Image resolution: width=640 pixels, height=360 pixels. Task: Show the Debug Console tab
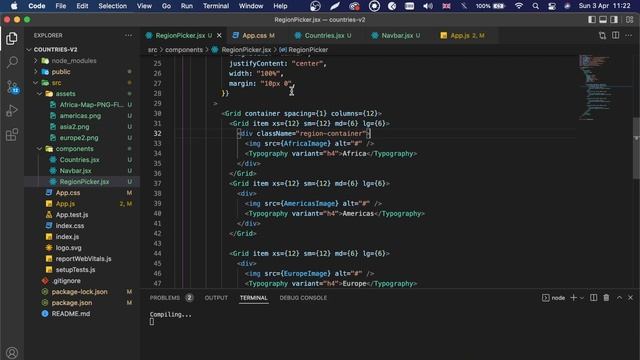coord(303,298)
